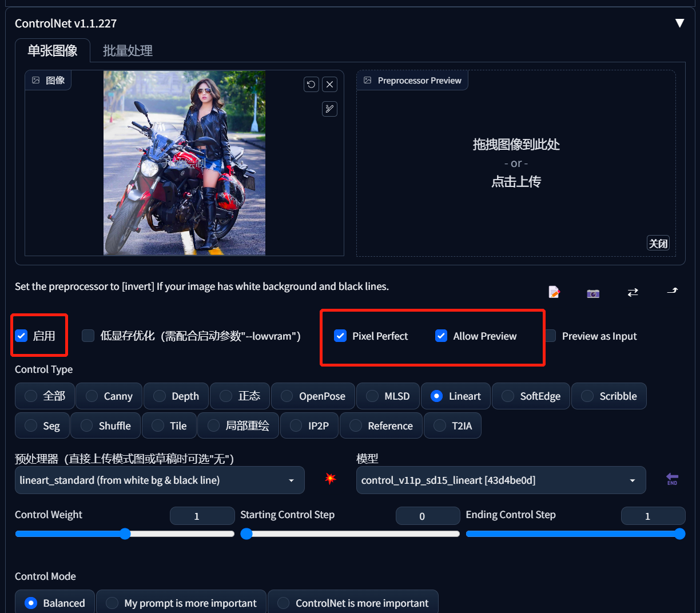Select the 正态 control type
Viewport: 700px width, 613px height.
click(240, 396)
